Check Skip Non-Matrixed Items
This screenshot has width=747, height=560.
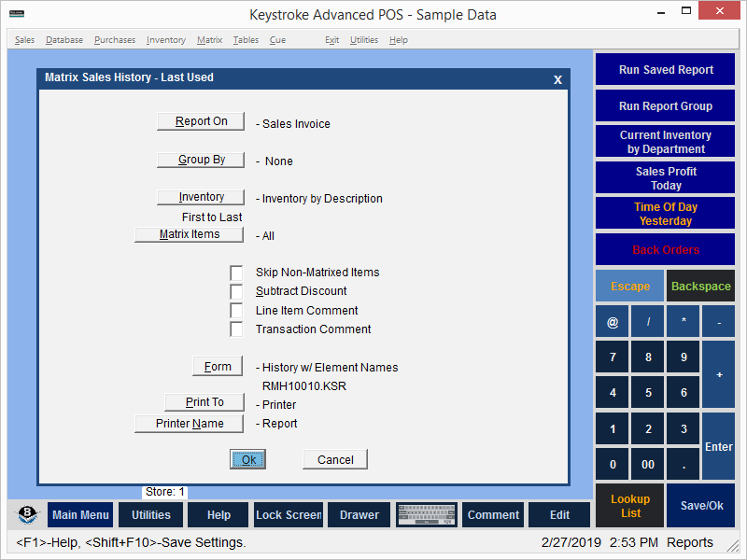(236, 273)
